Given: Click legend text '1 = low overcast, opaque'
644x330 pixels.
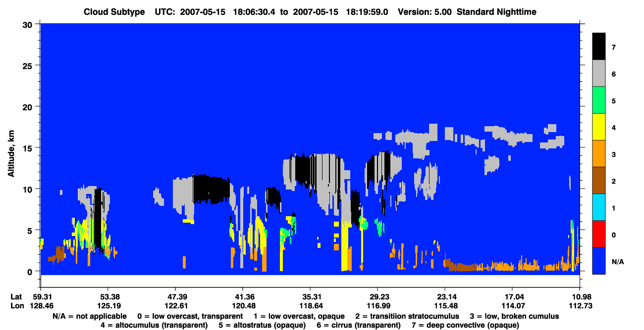Looking at the screenshot, I should click(299, 316).
